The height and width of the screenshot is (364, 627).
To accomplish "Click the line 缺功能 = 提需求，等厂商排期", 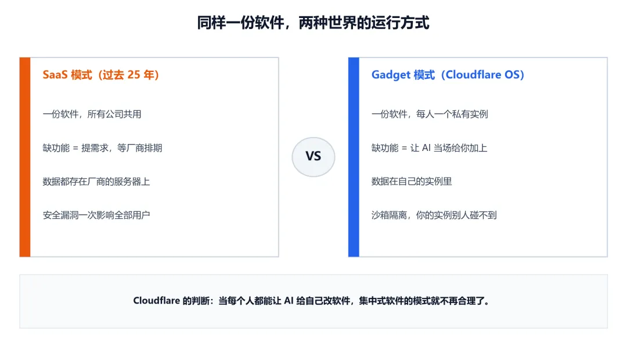I will tap(102, 148).
